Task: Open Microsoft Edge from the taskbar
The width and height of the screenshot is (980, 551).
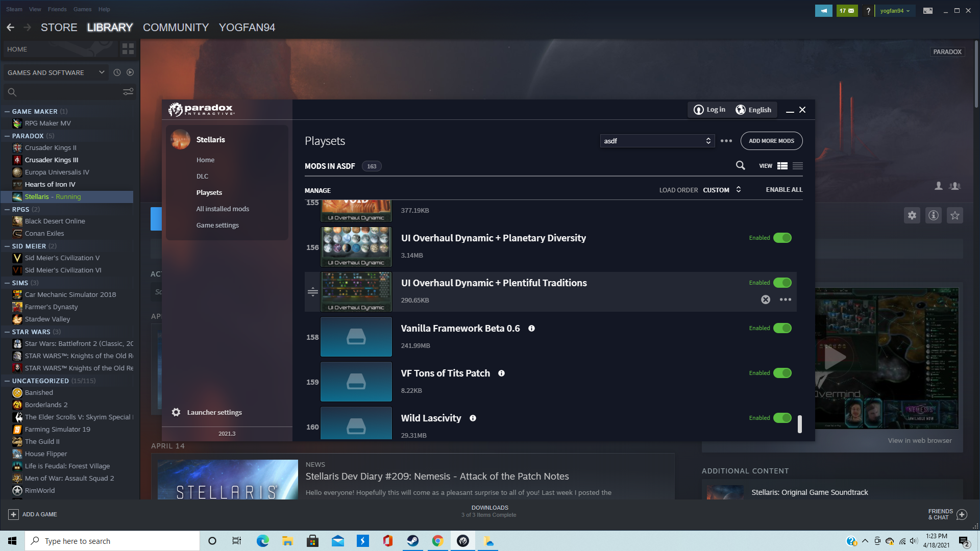Action: pyautogui.click(x=263, y=541)
